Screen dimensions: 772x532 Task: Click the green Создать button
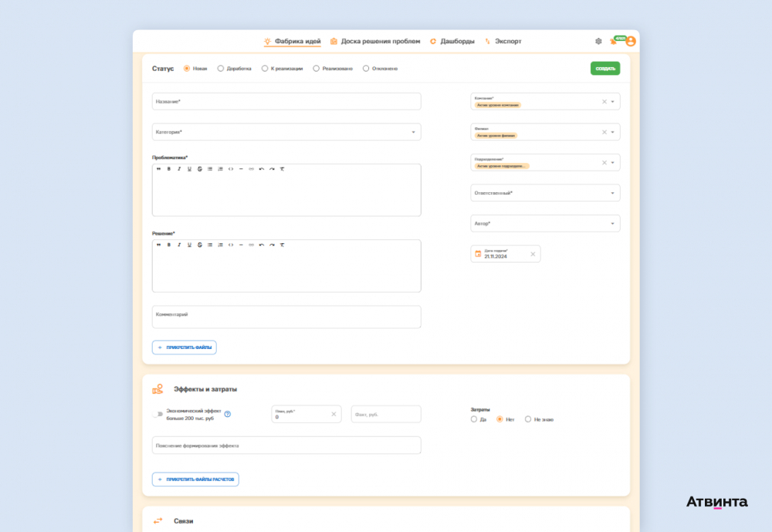pyautogui.click(x=605, y=69)
